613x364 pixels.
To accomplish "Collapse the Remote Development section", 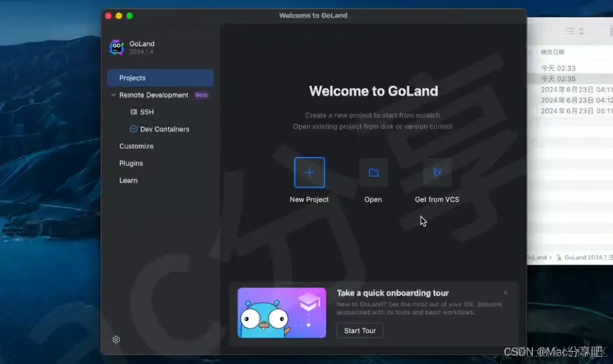I will (x=114, y=95).
